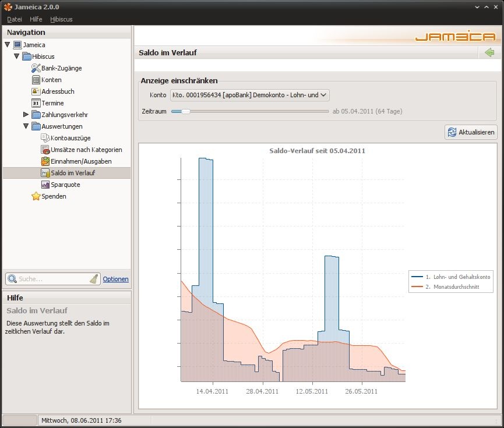Click the 26.05.2011 axis label
The height and width of the screenshot is (428, 504).
tap(361, 391)
